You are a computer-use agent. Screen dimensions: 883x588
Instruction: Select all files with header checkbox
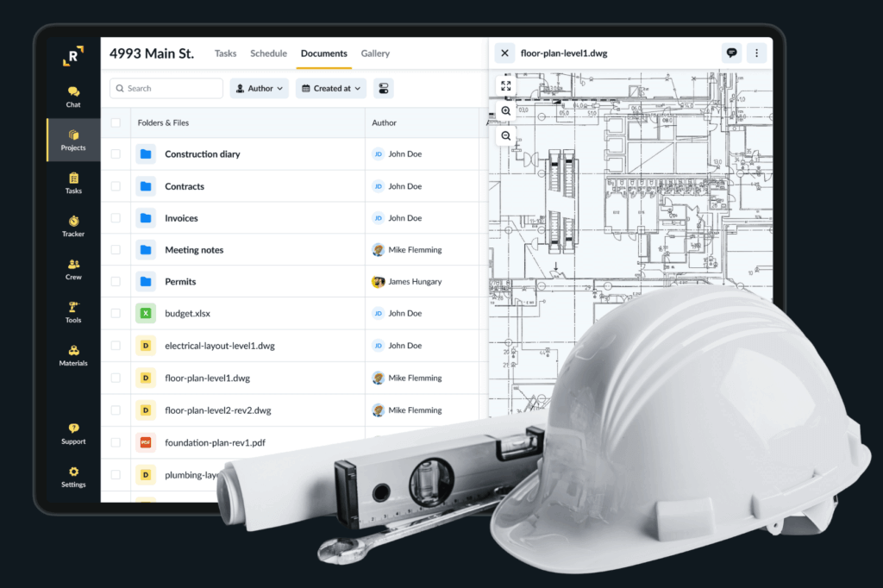pyautogui.click(x=116, y=122)
